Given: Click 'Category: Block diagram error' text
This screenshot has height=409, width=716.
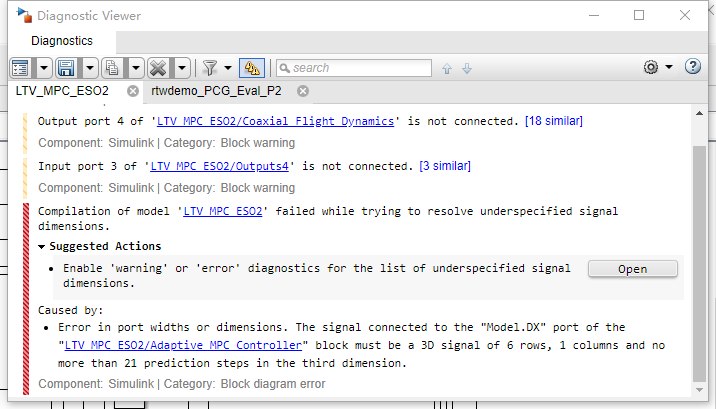Looking at the screenshot, I should (244, 384).
